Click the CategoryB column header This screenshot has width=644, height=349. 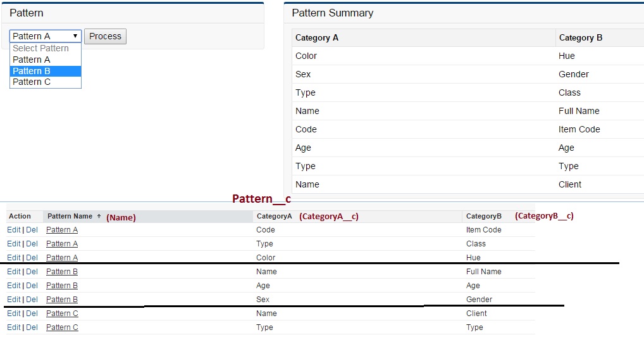tap(484, 217)
